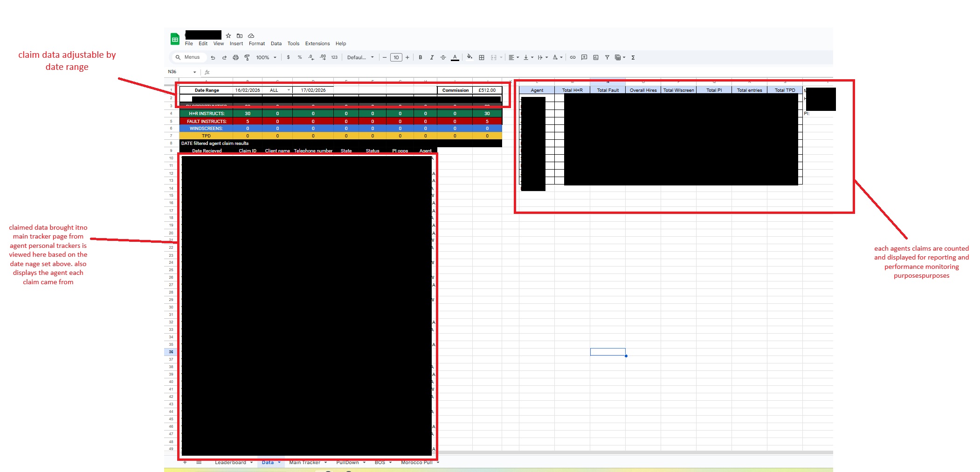Image resolution: width=980 pixels, height=472 pixels.
Task: Open the fill color picker
Action: (x=469, y=57)
